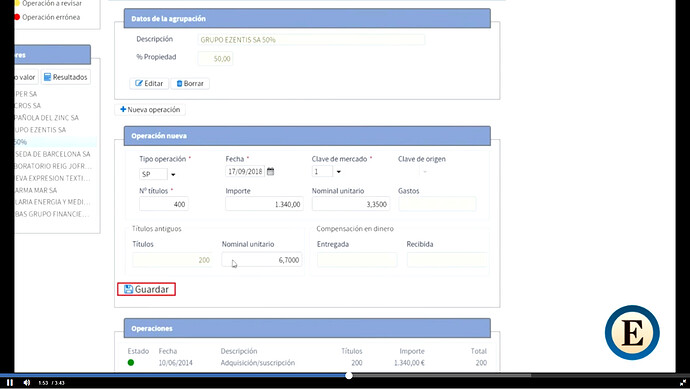
Task: Select the highlighted 50% list item
Action: [55, 142]
